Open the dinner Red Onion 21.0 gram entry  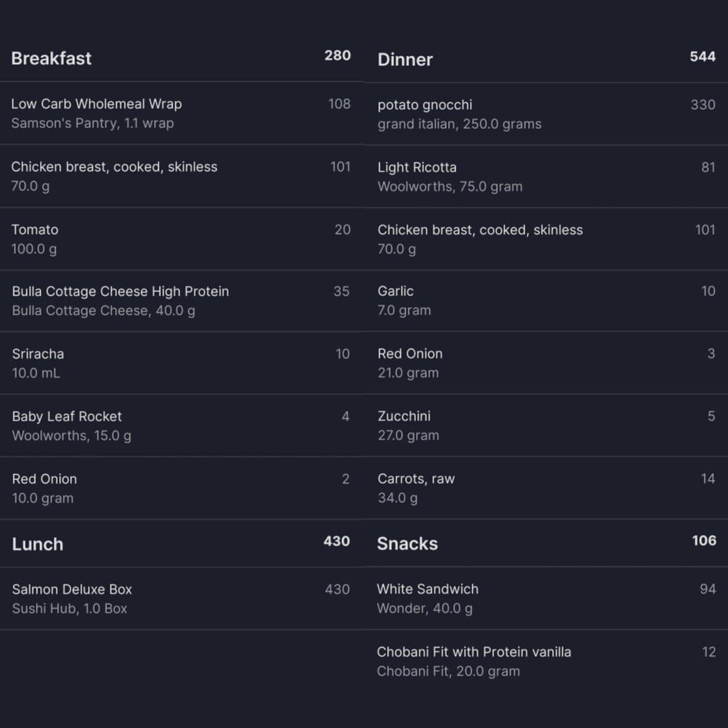(x=546, y=363)
